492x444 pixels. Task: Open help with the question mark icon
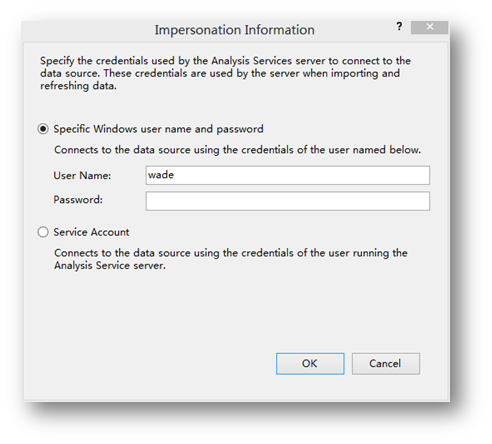[399, 27]
